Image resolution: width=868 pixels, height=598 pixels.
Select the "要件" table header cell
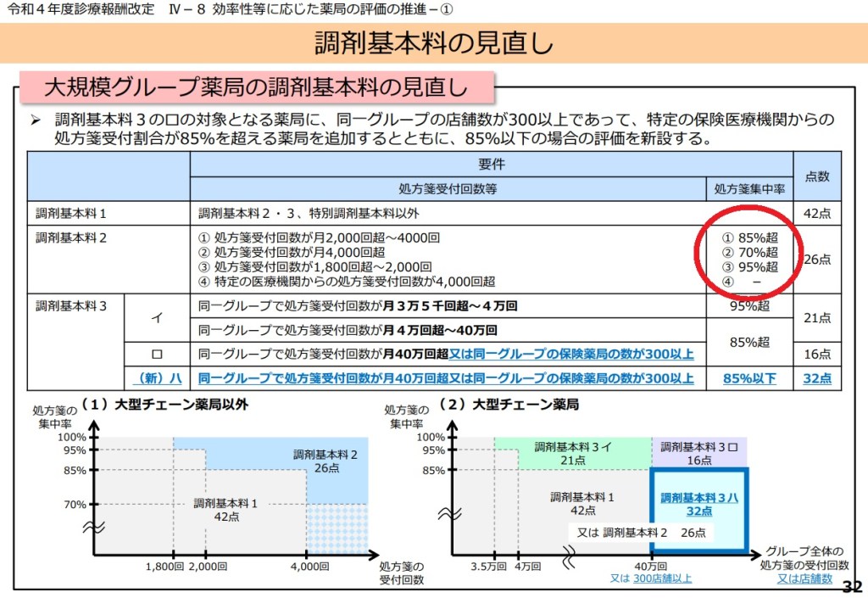click(x=491, y=165)
